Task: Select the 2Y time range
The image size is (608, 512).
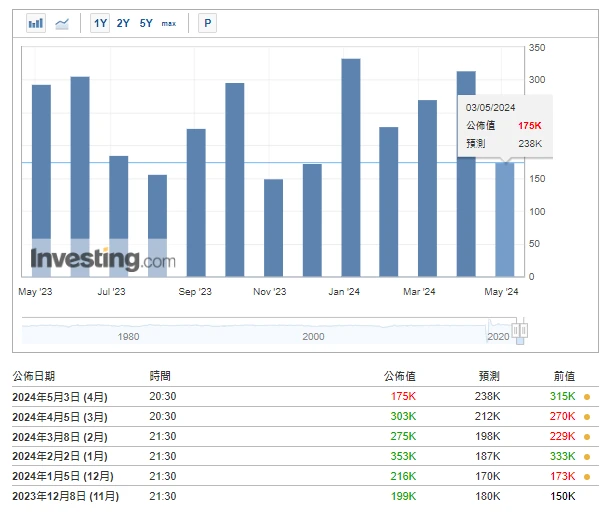Action: (x=123, y=23)
